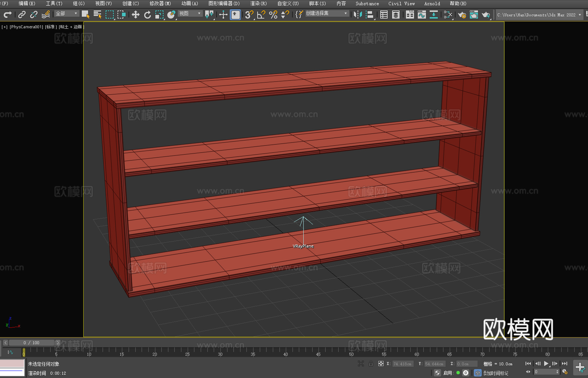Screen dimensions: 588x378
Task: Toggle Percent Snap
Action: (273, 14)
